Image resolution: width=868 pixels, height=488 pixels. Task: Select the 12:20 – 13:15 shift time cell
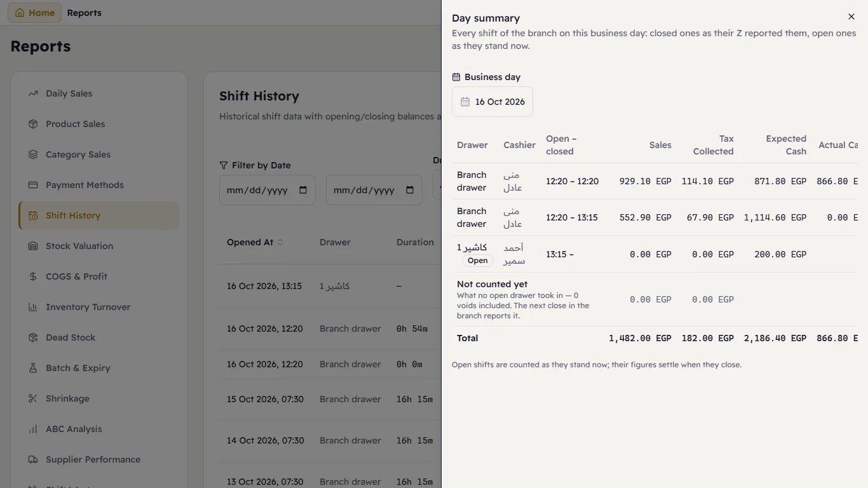572,217
